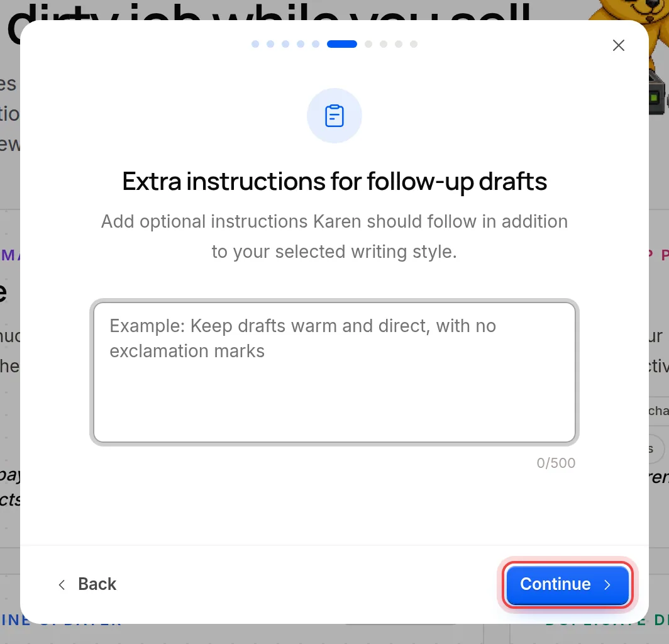Click the 'Add optional instructions Karen' description text

point(334,236)
